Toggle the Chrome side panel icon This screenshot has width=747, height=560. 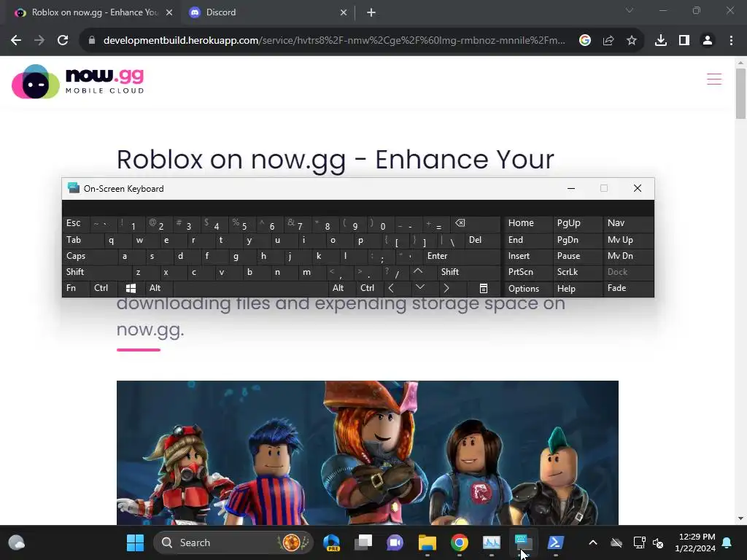684,41
